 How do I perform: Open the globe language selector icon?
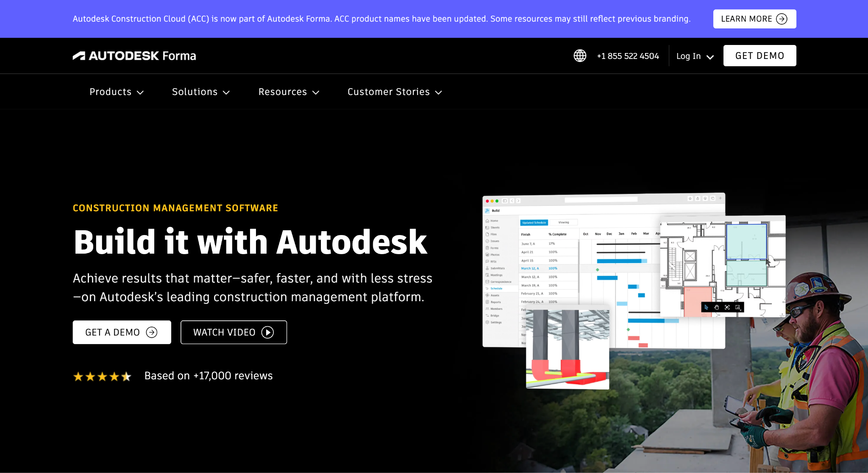[580, 56]
